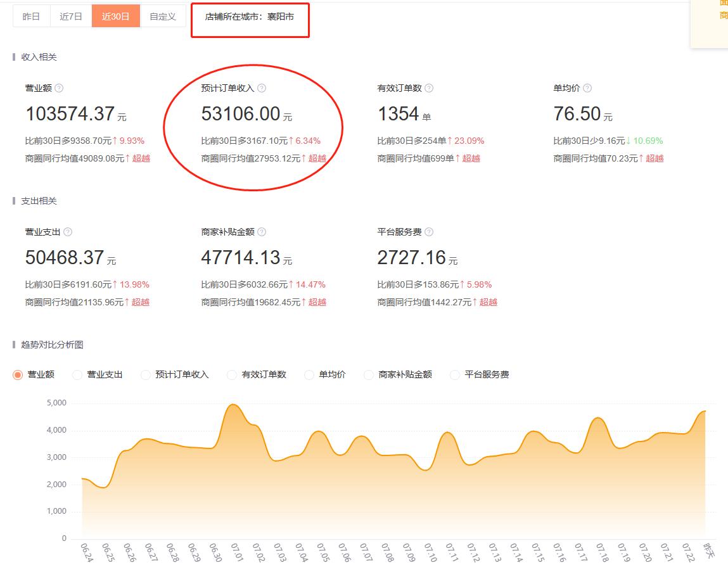Open tooltip icon beside 营业支出
Image resolution: width=728 pixels, height=572 pixels.
pyautogui.click(x=68, y=232)
